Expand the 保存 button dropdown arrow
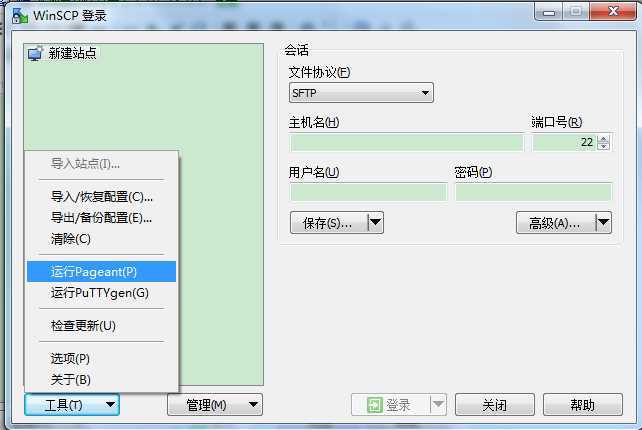 (375, 223)
